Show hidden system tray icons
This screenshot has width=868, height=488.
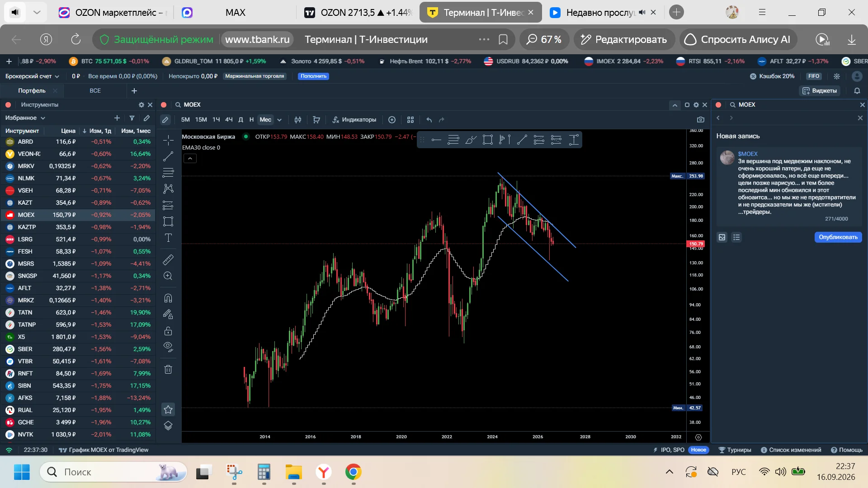(x=670, y=472)
